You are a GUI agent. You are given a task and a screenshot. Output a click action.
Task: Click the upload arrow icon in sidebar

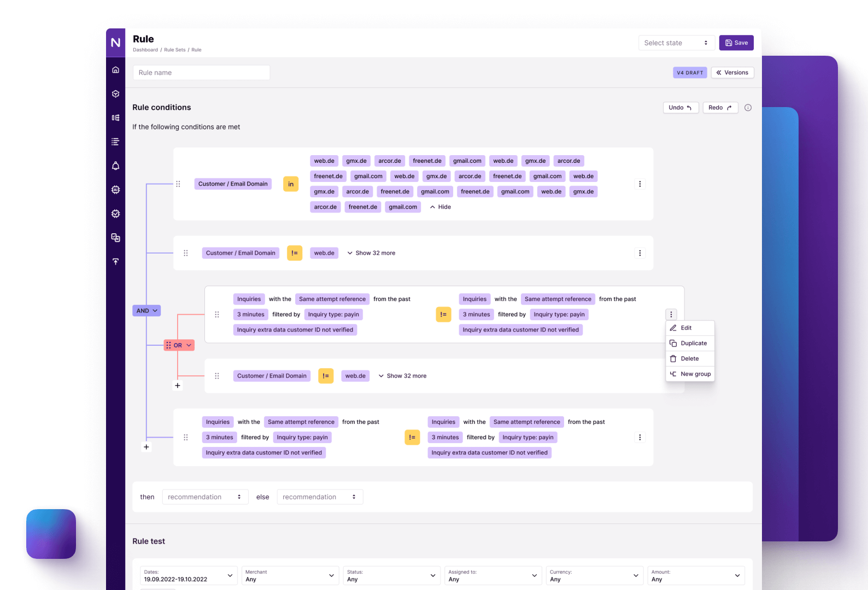point(115,262)
